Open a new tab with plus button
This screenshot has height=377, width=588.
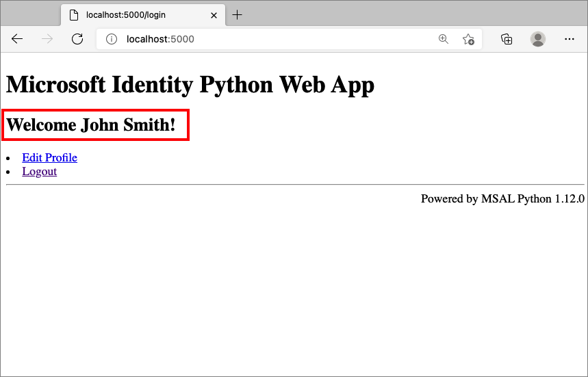[x=237, y=15]
